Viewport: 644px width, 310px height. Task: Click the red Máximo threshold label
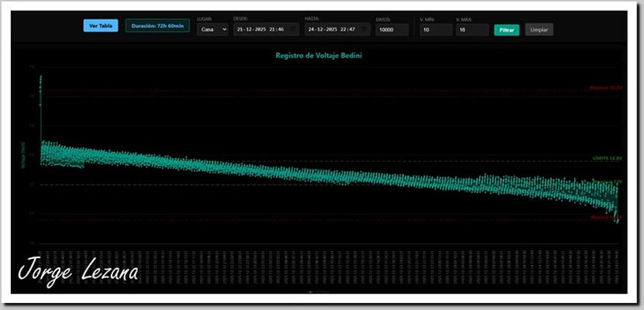[605, 88]
